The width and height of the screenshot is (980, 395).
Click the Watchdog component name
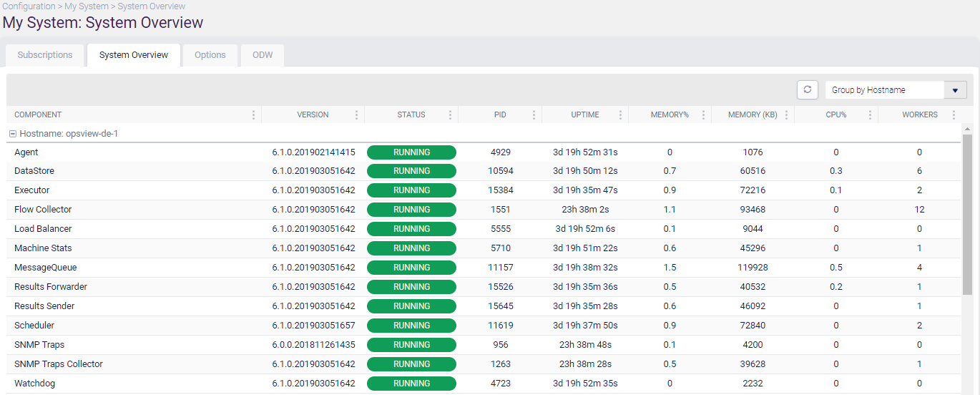tap(34, 384)
